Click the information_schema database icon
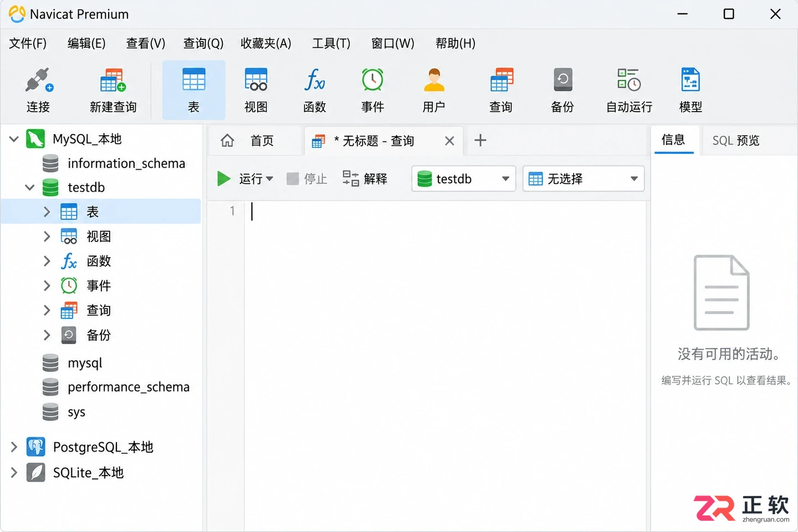 click(x=50, y=163)
